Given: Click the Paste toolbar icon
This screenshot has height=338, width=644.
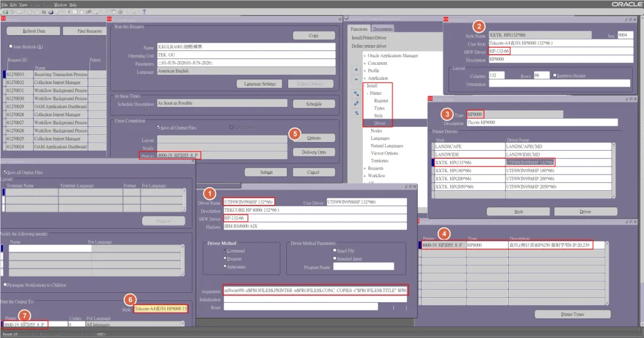Looking at the screenshot, I should (x=82, y=13).
